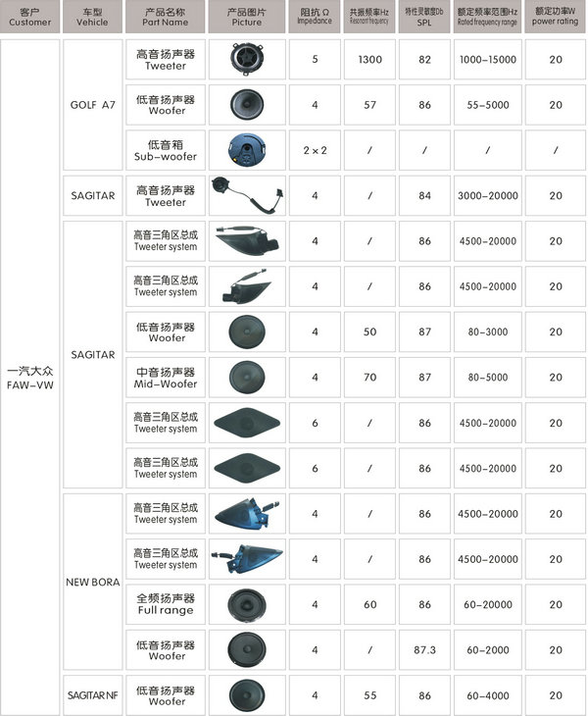Click the Mid-Woofer speaker picture
The height and width of the screenshot is (716, 588).
click(x=247, y=378)
